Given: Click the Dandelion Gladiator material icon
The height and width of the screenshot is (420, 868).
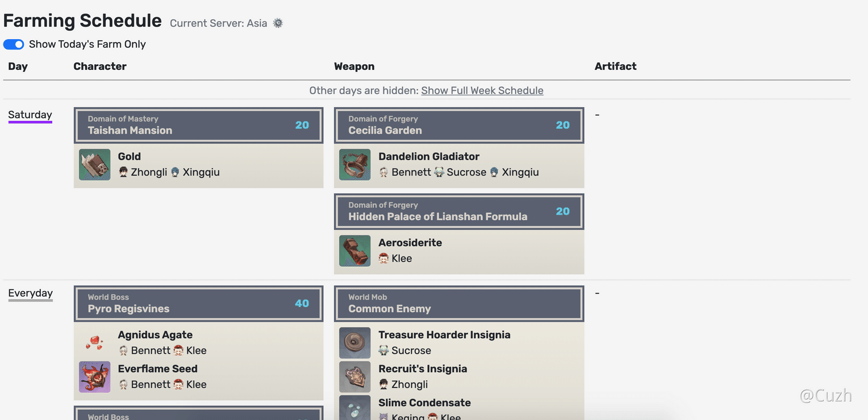Looking at the screenshot, I should 355,165.
